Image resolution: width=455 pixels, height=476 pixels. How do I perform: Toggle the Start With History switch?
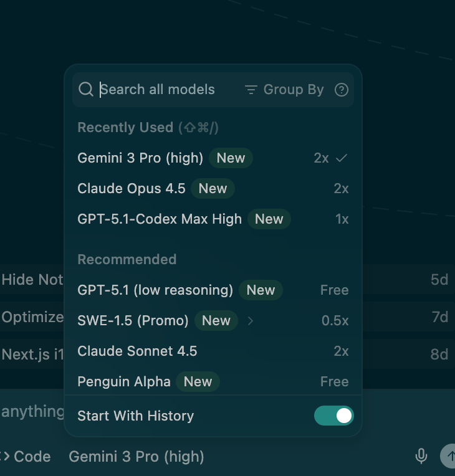tap(333, 416)
